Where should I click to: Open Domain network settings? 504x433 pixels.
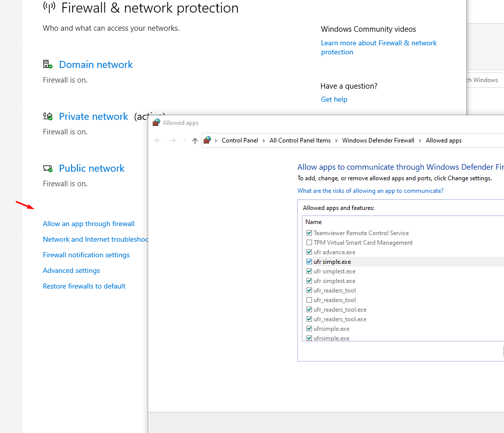pos(96,64)
